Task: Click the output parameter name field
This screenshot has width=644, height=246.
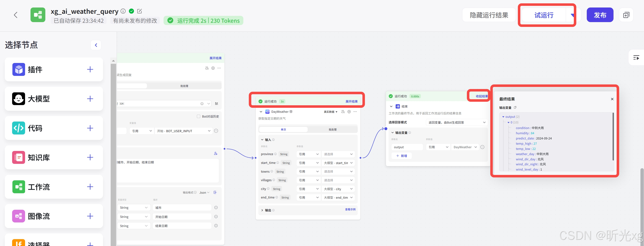Action: [x=407, y=147]
